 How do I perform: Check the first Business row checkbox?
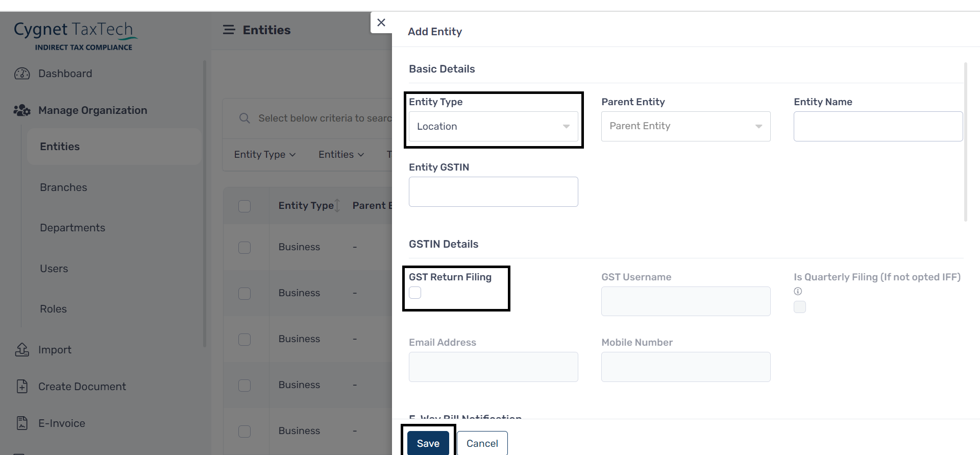click(x=244, y=247)
